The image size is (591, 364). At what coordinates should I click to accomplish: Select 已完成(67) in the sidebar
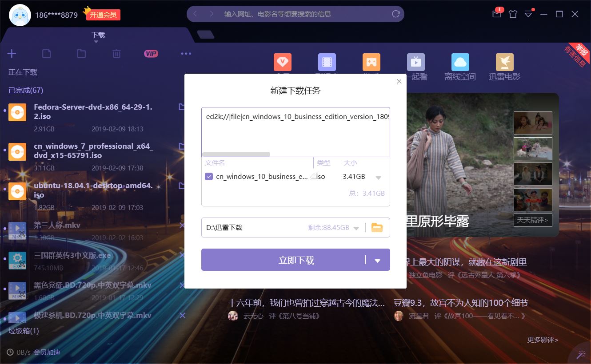(x=26, y=90)
